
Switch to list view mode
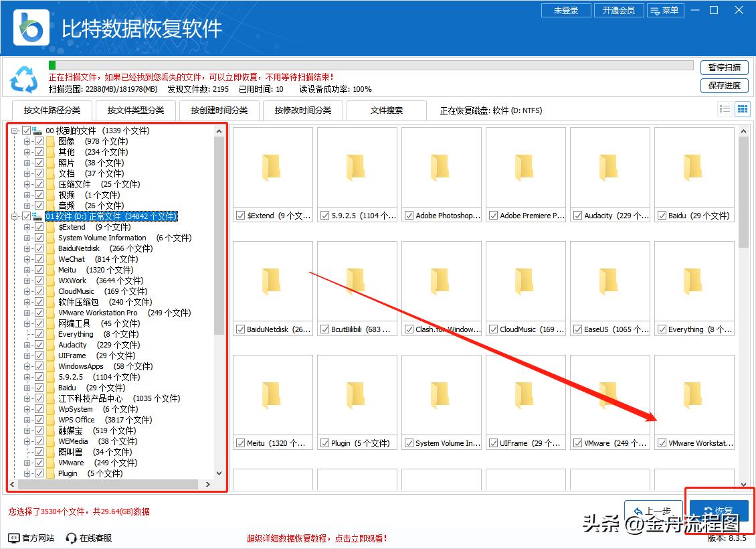point(725,108)
